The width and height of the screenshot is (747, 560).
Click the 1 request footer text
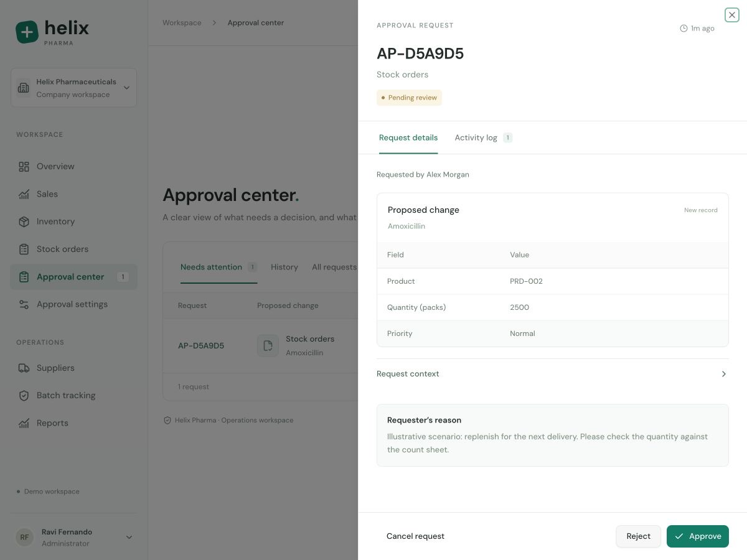pos(194,387)
